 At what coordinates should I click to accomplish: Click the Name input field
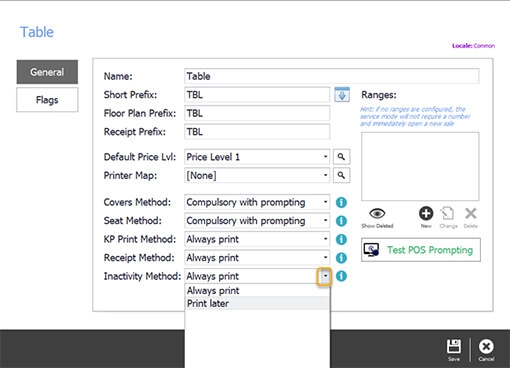[331, 76]
